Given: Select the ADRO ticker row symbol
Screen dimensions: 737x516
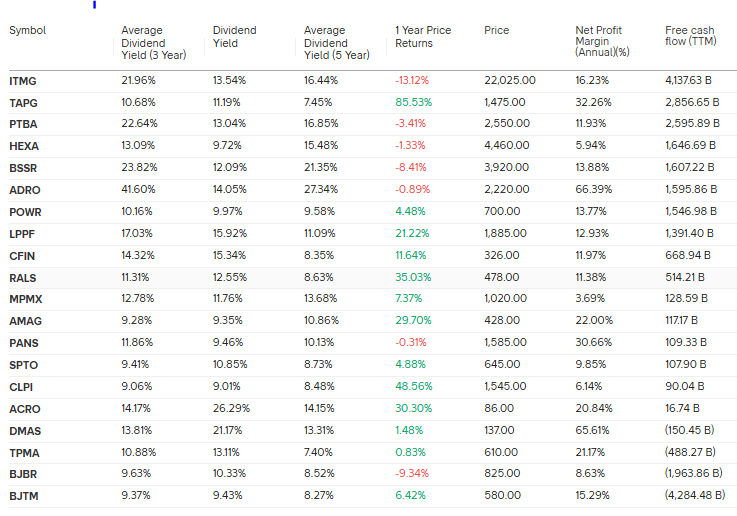Looking at the screenshot, I should (x=24, y=188).
